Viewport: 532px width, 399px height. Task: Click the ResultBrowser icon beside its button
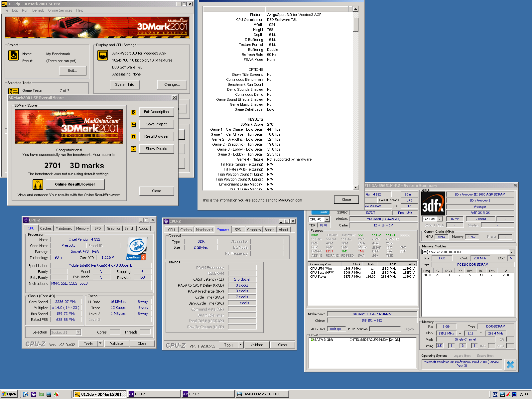tap(134, 137)
